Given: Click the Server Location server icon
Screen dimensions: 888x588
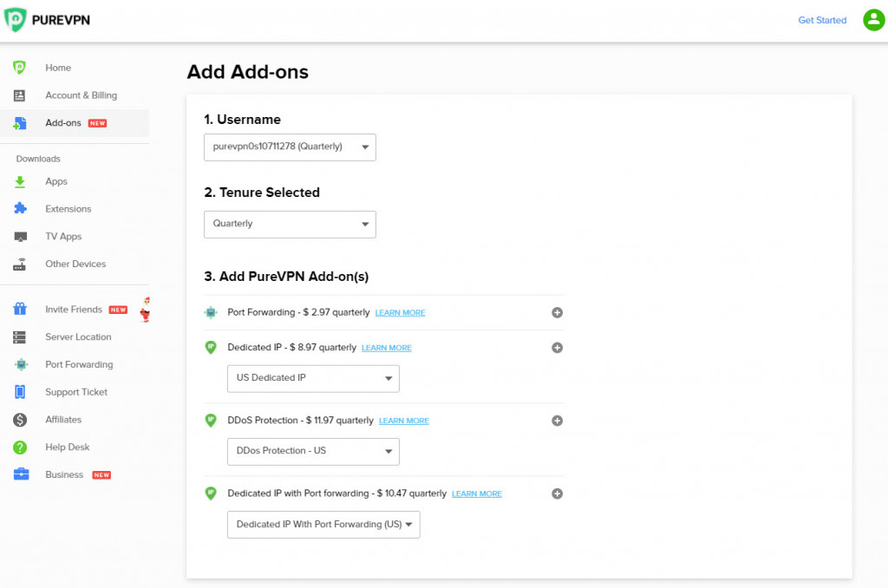Looking at the screenshot, I should 19,337.
